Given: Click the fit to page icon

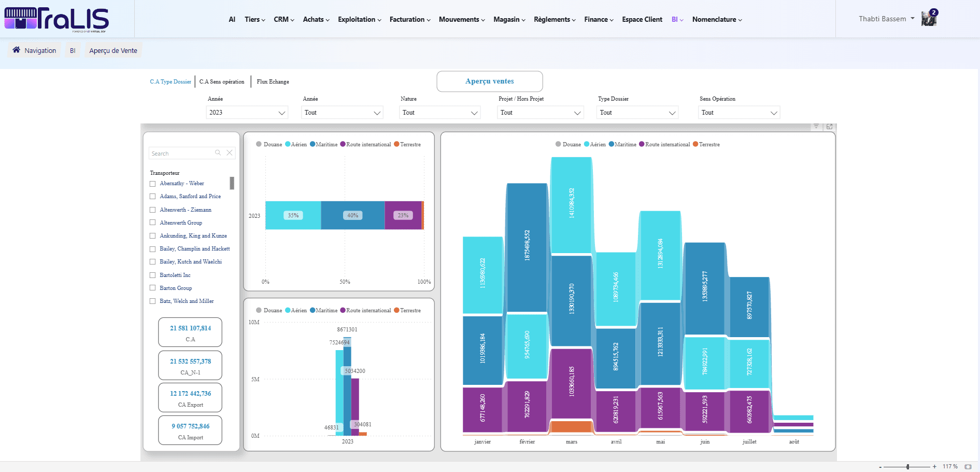Looking at the screenshot, I should coord(968,467).
